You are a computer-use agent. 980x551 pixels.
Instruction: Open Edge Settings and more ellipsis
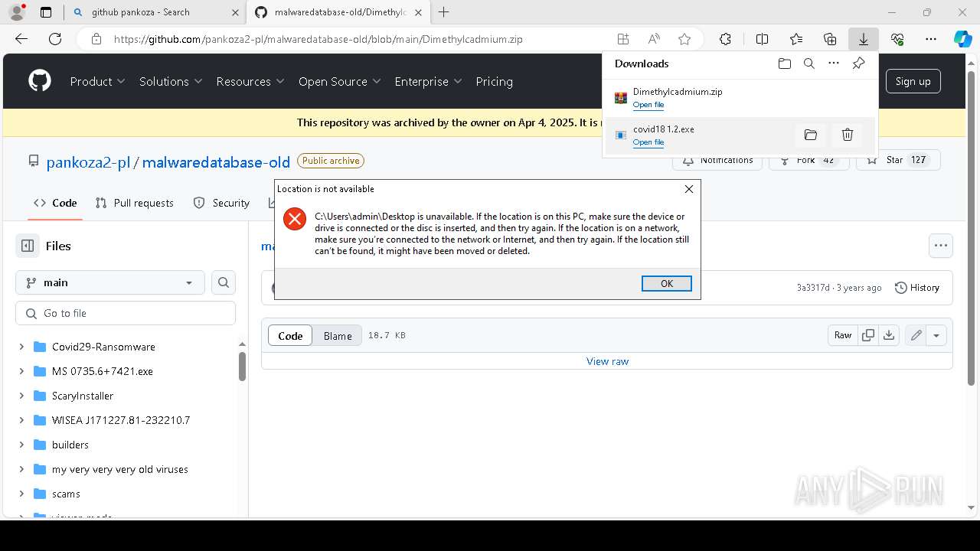(x=931, y=39)
